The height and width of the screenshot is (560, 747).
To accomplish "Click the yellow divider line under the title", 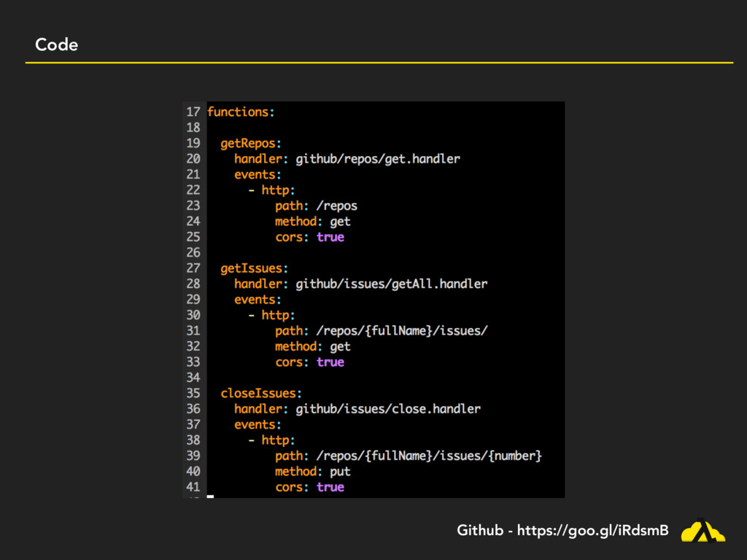I will click(x=379, y=63).
